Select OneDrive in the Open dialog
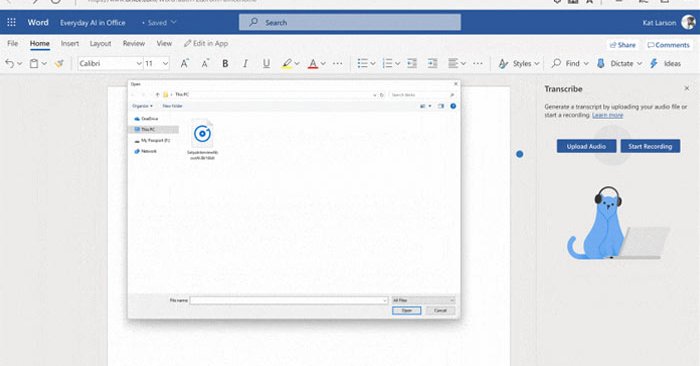Viewport: 700px width, 366px height. (146, 119)
